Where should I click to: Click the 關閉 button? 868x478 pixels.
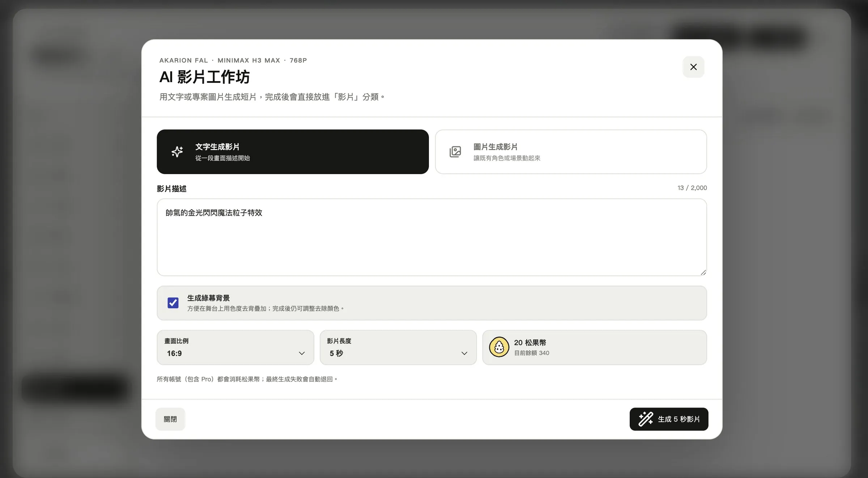(170, 419)
